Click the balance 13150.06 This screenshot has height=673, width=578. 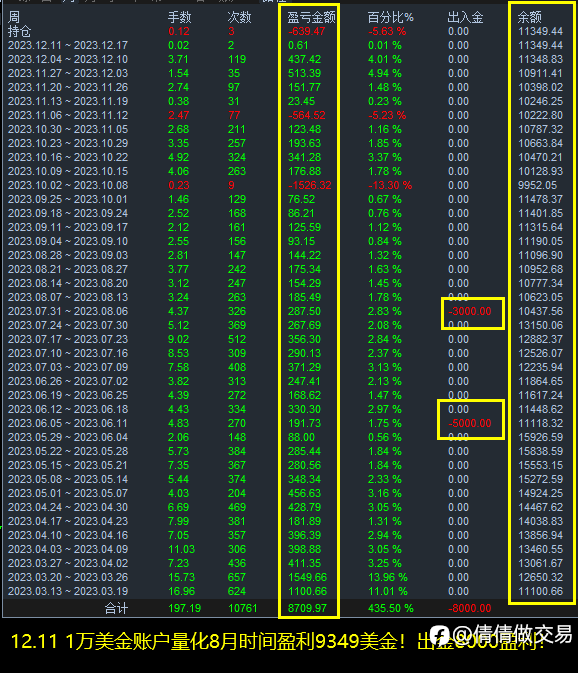540,325
